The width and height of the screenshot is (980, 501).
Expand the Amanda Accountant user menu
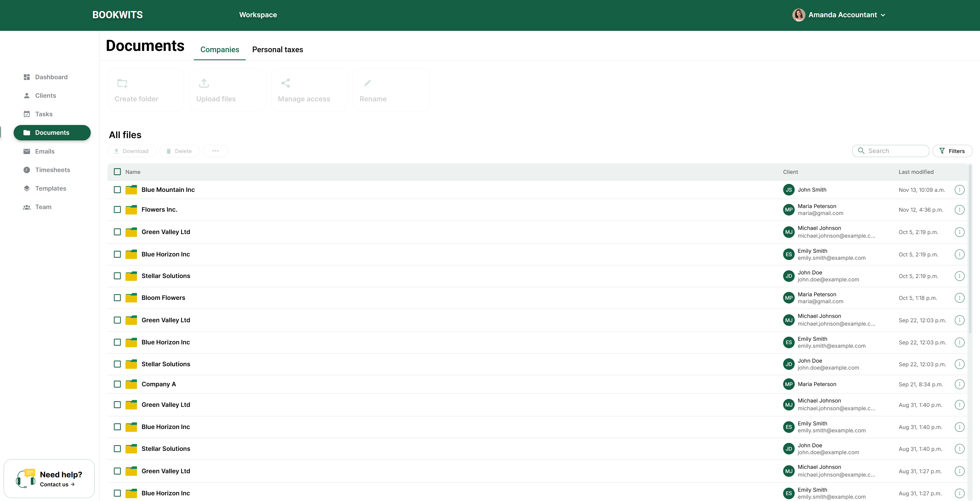[883, 15]
